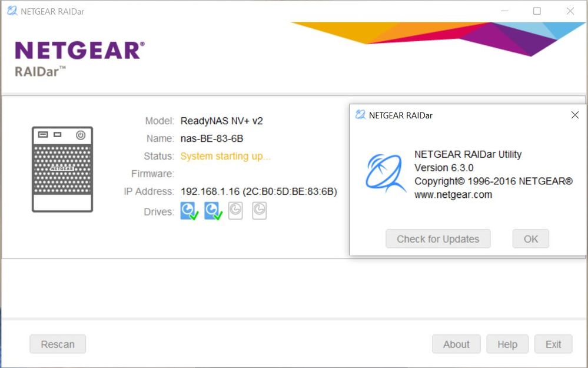Open the About dialog button
This screenshot has height=368, width=588.
[456, 344]
